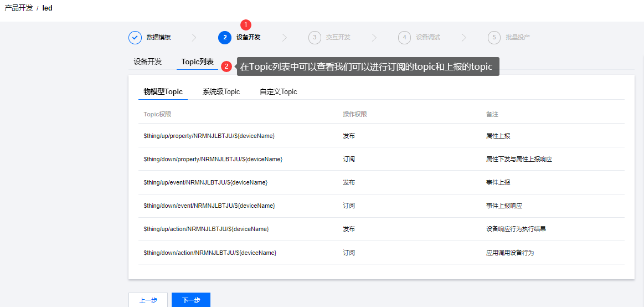Select the $thing/up/event topic cell
The image size is (644, 307).
[x=205, y=182]
